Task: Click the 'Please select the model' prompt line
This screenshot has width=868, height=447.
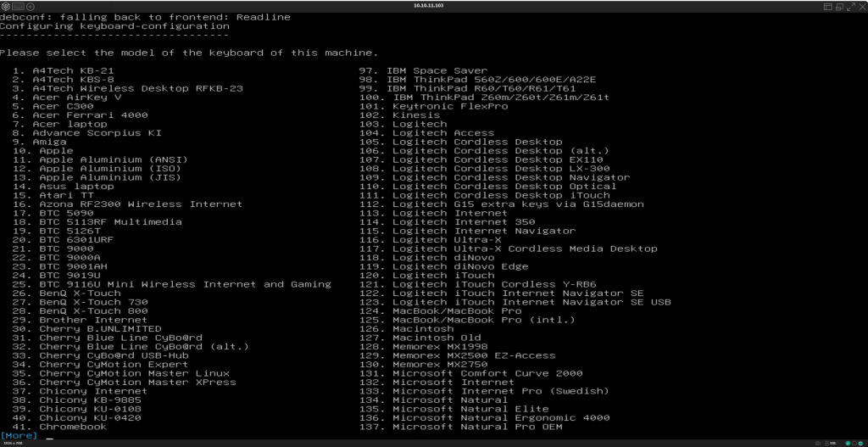Action: tap(189, 53)
